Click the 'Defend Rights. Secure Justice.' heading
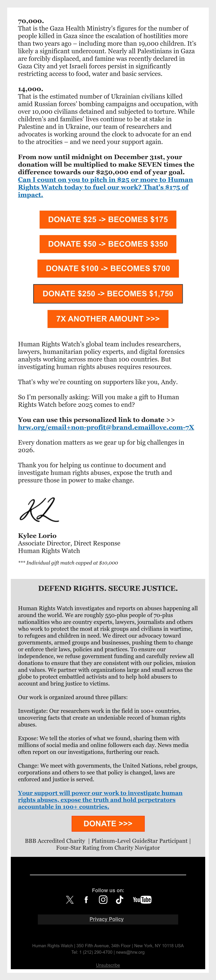This screenshot has height=980, width=216. [108, 588]
